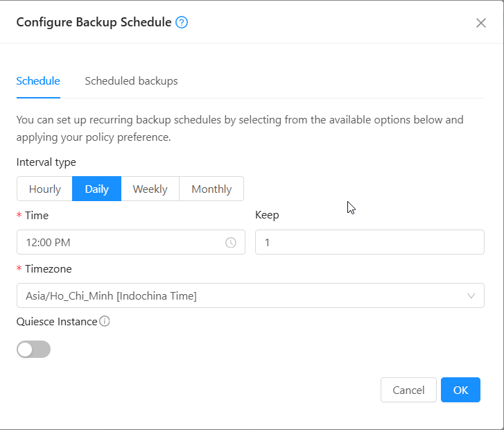The image size is (504, 430).
Task: Choose the Daily interval option
Action: (x=96, y=189)
